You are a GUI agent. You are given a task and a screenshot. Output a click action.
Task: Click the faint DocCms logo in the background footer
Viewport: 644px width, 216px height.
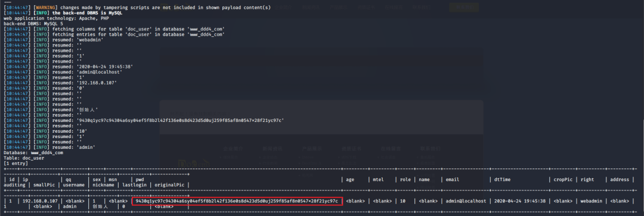pyautogui.click(x=194, y=164)
